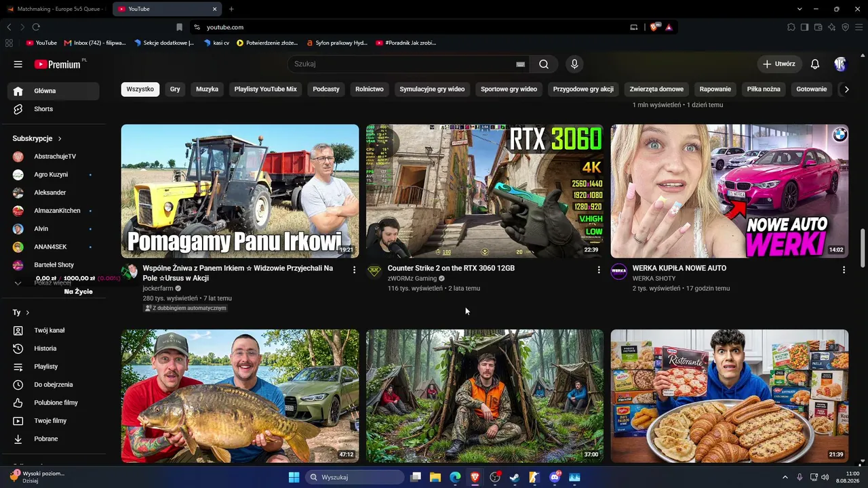
Task: Open the account avatar menu
Action: pyautogui.click(x=840, y=64)
